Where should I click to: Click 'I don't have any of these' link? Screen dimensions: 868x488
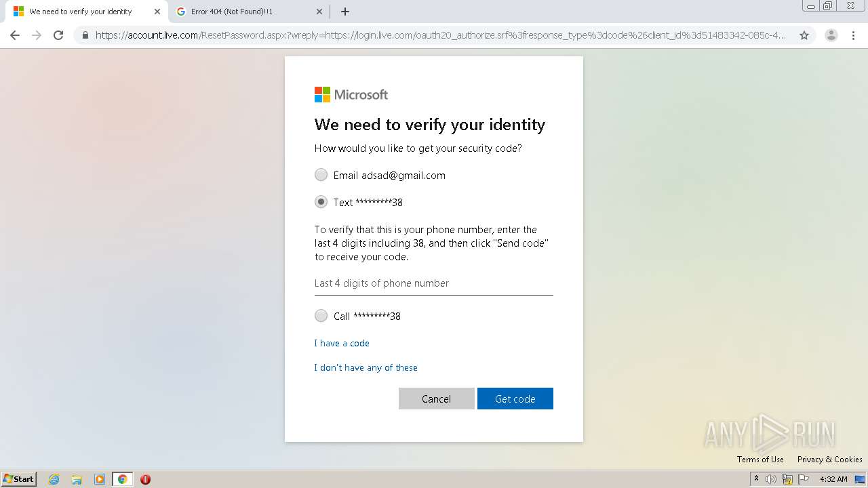pos(366,367)
